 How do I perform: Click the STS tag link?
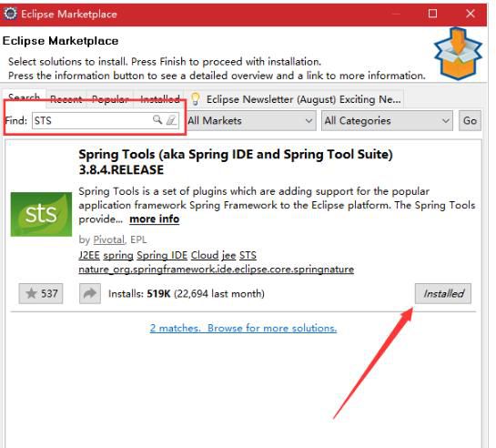248,255
